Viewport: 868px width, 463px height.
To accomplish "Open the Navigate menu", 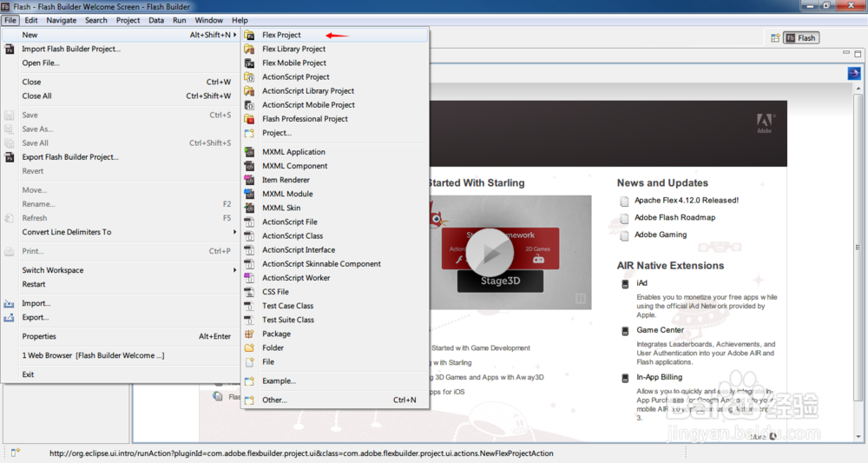I will pyautogui.click(x=62, y=21).
